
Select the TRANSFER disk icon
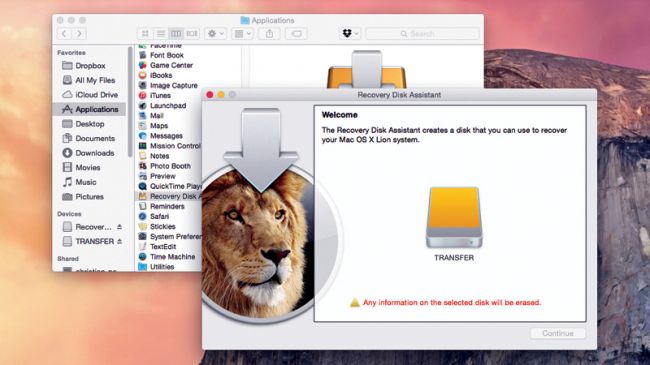(454, 217)
